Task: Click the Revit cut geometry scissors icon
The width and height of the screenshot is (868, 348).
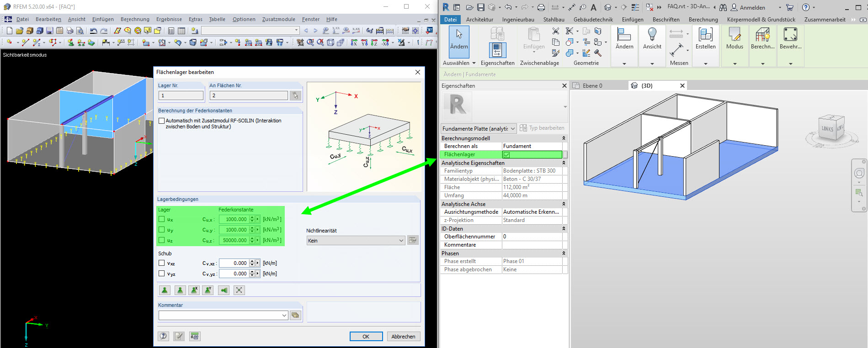Action: [555, 31]
